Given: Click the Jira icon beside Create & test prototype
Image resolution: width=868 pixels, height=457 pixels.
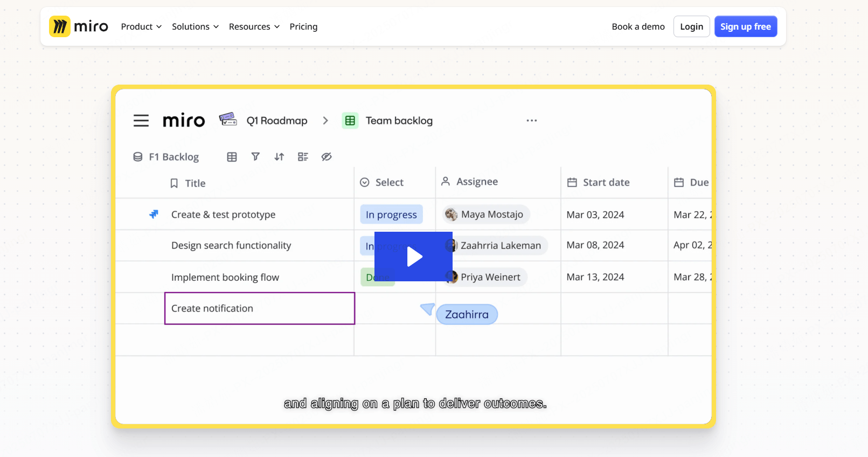Looking at the screenshot, I should [154, 214].
